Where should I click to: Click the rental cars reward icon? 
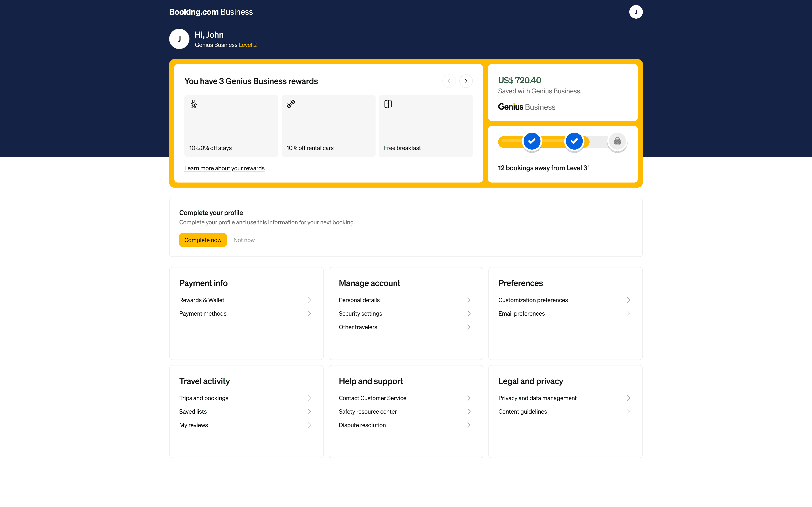(x=291, y=104)
